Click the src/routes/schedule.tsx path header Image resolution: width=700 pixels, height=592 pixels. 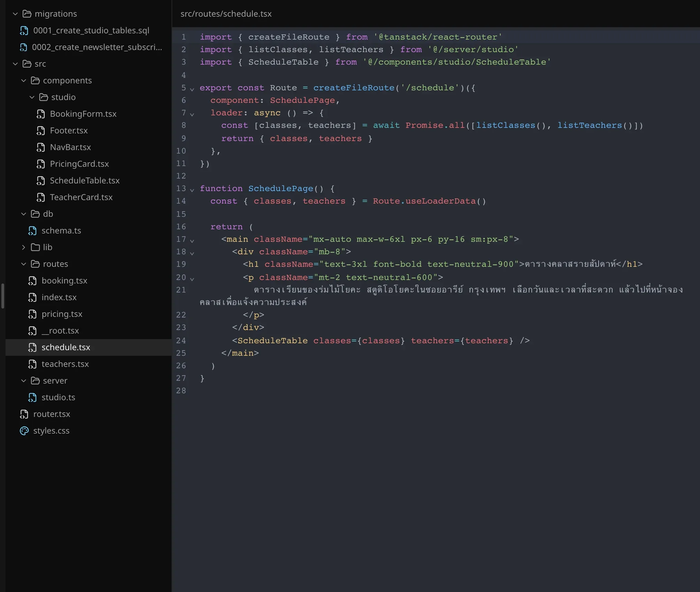pyautogui.click(x=226, y=14)
